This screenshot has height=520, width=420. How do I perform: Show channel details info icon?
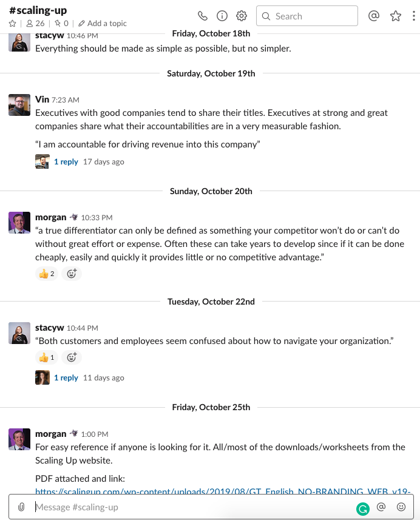[222, 16]
